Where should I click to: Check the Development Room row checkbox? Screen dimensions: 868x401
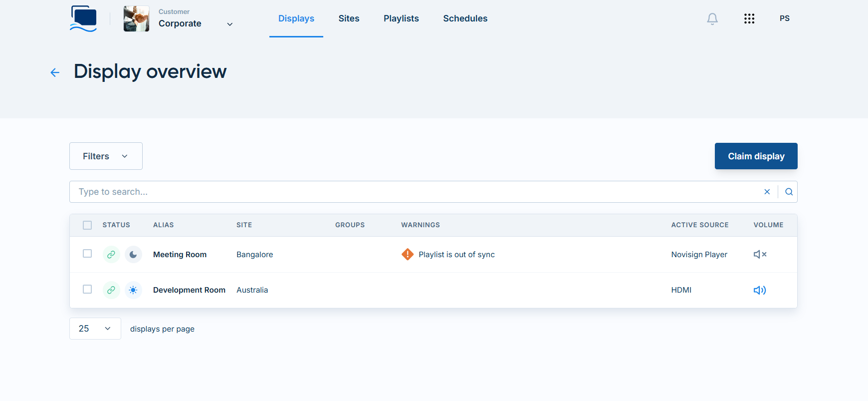[87, 289]
